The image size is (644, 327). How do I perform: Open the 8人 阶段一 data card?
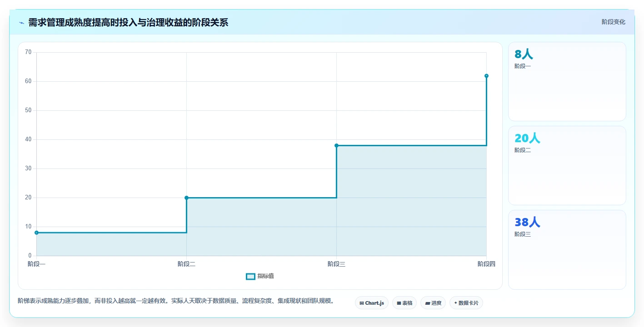pos(567,81)
